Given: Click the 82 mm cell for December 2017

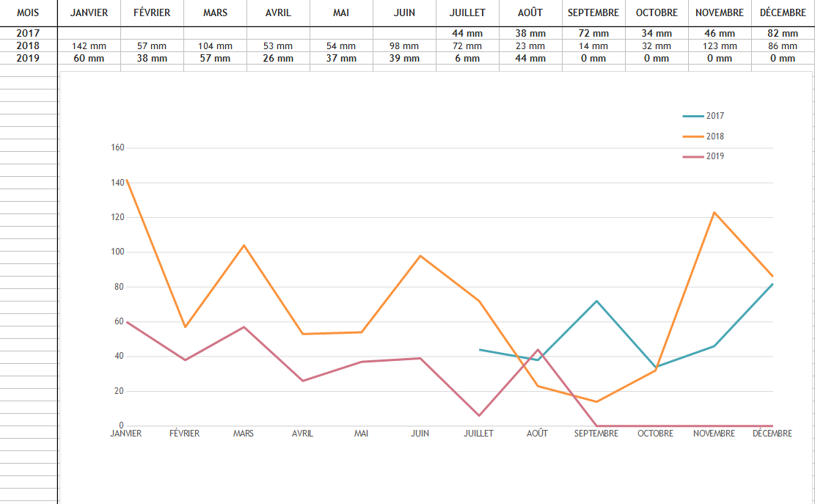Looking at the screenshot, I should pos(783,33).
